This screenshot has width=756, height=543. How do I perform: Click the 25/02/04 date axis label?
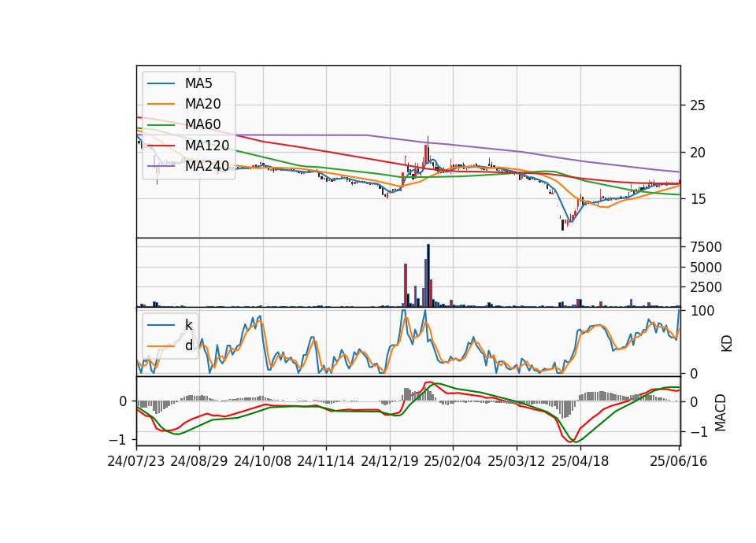tap(453, 461)
